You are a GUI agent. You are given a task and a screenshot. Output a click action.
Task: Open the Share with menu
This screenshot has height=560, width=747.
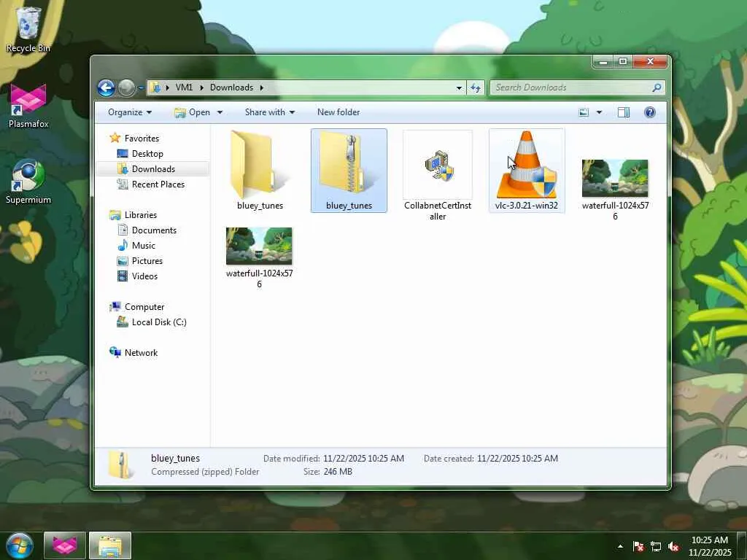pyautogui.click(x=270, y=112)
